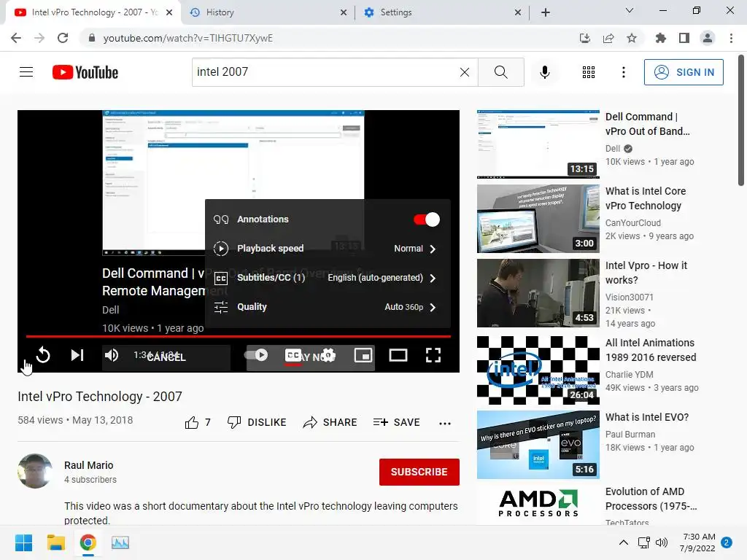Screen dimensions: 747x560
Task: Play All Intel Animations 1989 2016 reversed
Action: point(650,350)
